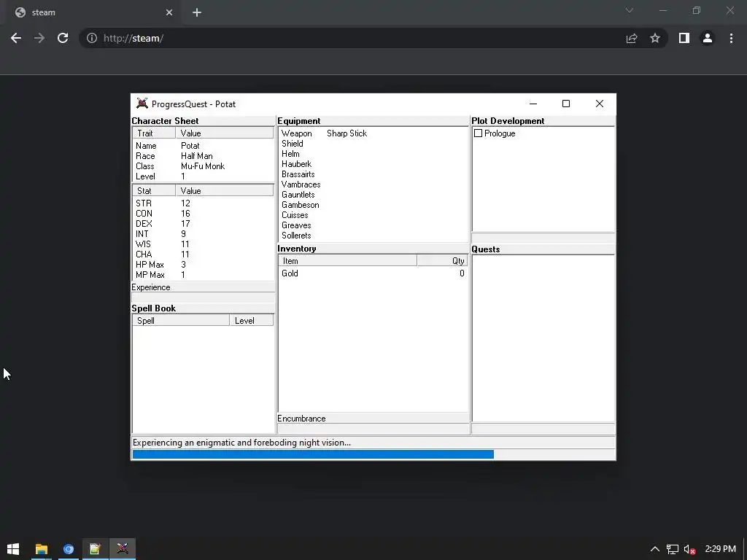This screenshot has width=747, height=560.
Task: Click the ProgressQuest crossed-swords title icon
Action: [142, 104]
